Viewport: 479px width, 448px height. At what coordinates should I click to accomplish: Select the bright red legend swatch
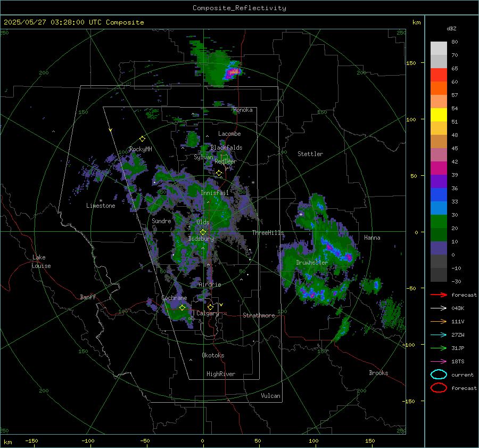(439, 75)
